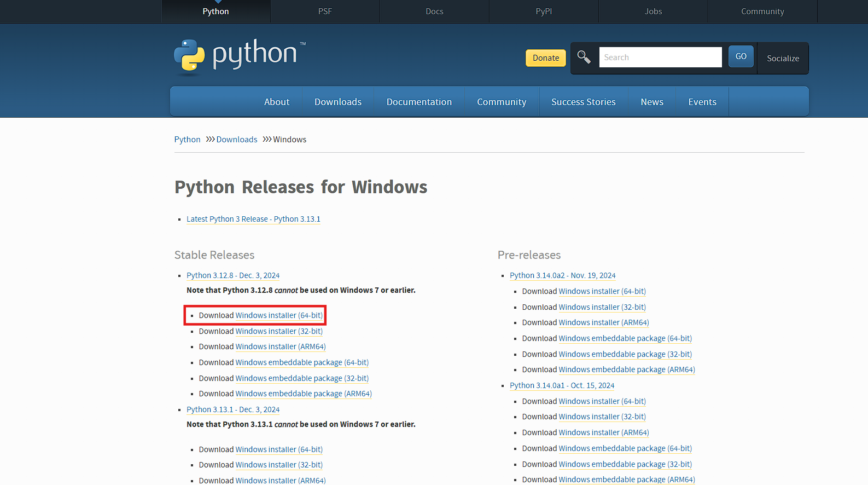Open the Socialize menu

pyautogui.click(x=783, y=58)
